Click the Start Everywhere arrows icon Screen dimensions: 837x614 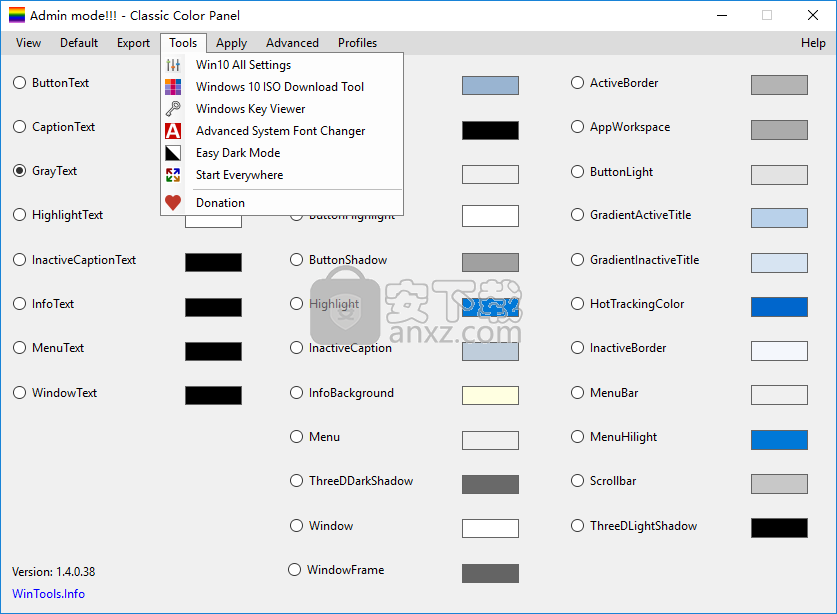[173, 175]
